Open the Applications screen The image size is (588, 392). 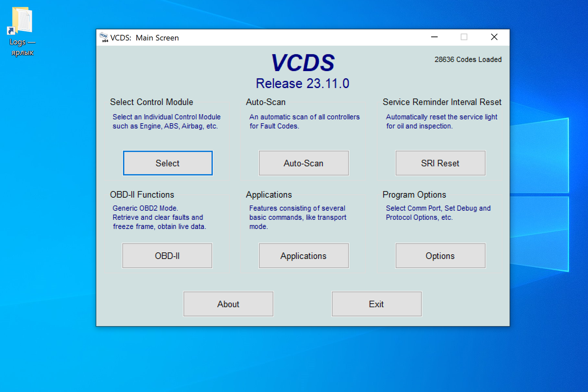tap(303, 256)
